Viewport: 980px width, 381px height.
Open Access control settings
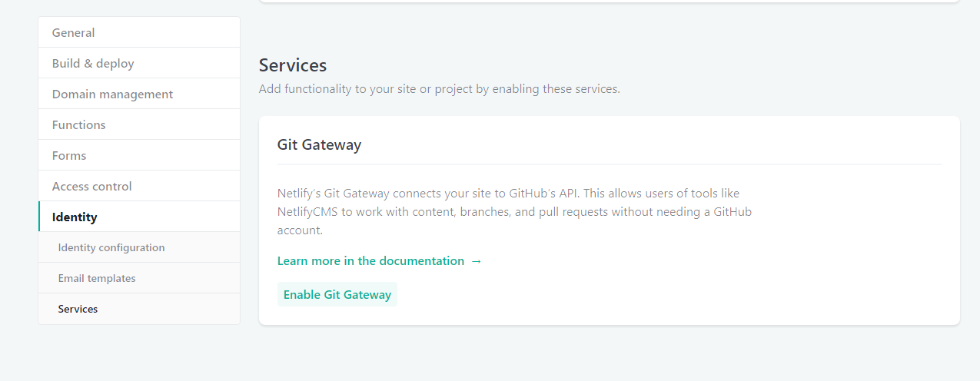(91, 187)
